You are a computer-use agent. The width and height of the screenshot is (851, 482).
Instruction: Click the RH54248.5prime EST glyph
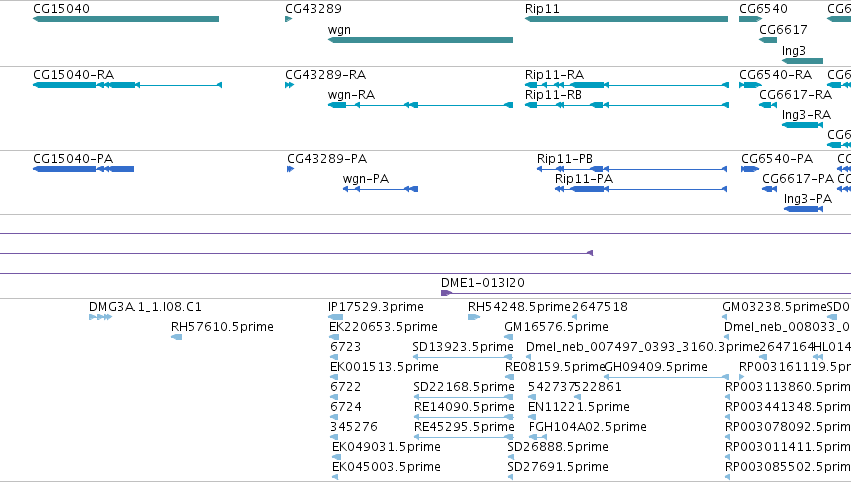474,317
